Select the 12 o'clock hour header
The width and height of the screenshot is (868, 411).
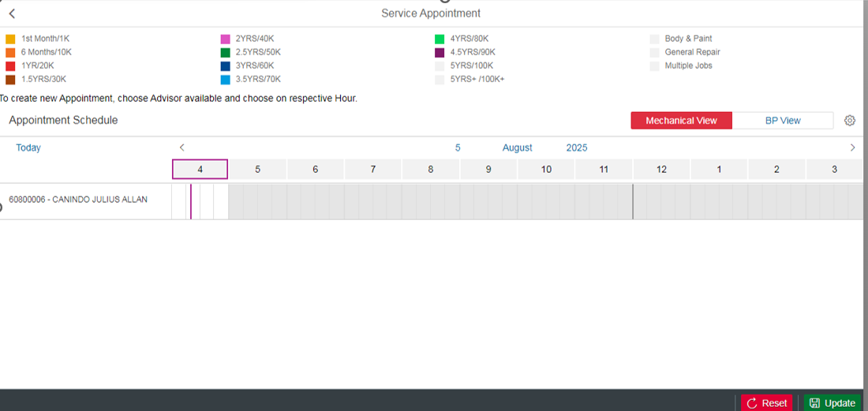point(661,170)
